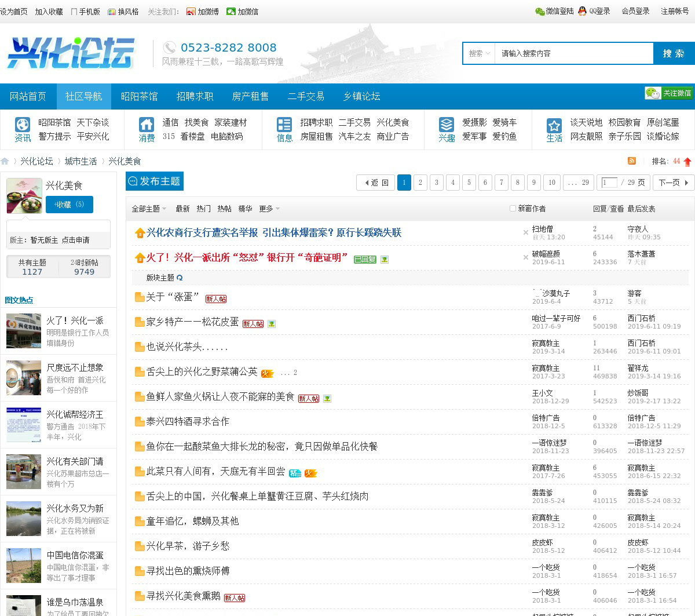Click the 兴趣 layers category icon
The width and height of the screenshot is (695, 616).
(x=447, y=125)
